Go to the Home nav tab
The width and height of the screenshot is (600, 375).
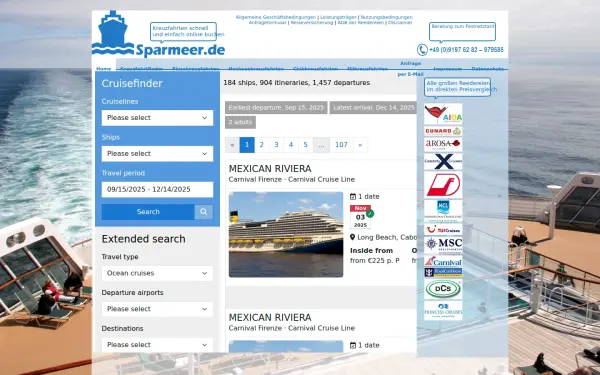(x=104, y=69)
